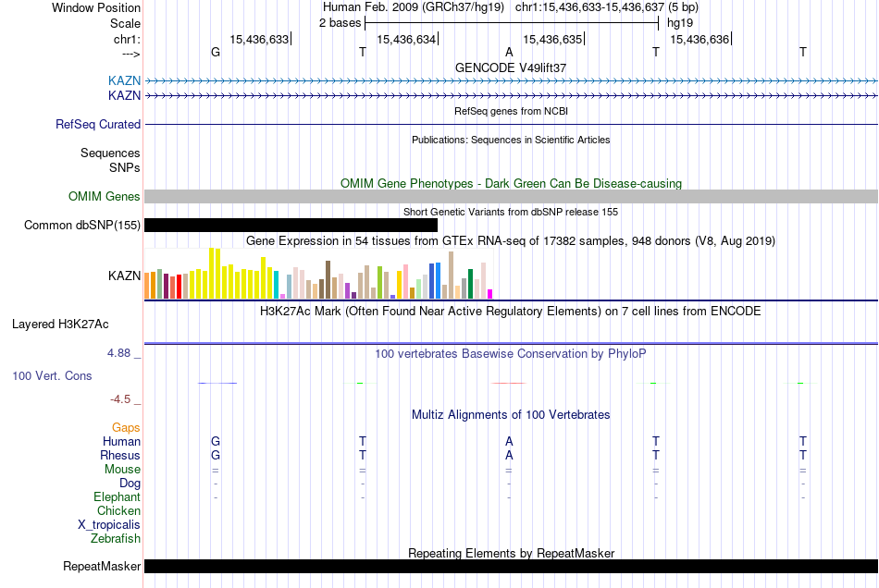Image resolution: width=879 pixels, height=588 pixels.
Task: Click the Scale track label
Action: pos(125,23)
